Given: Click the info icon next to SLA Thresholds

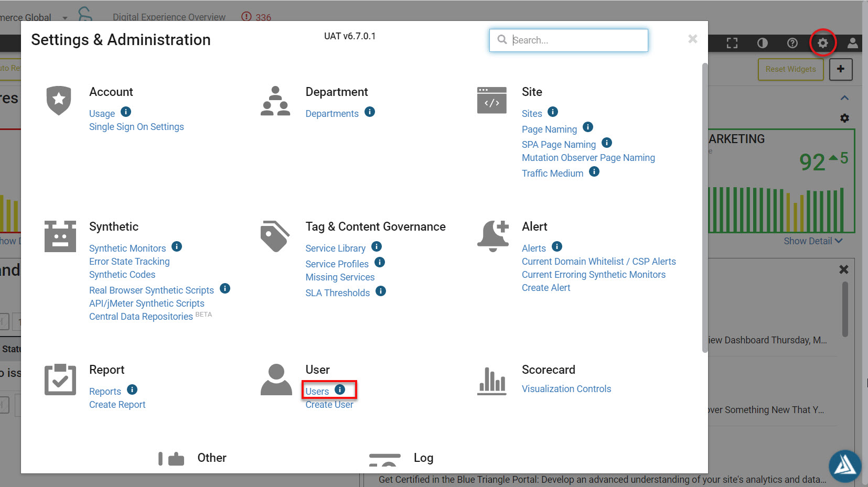Looking at the screenshot, I should coord(381,291).
